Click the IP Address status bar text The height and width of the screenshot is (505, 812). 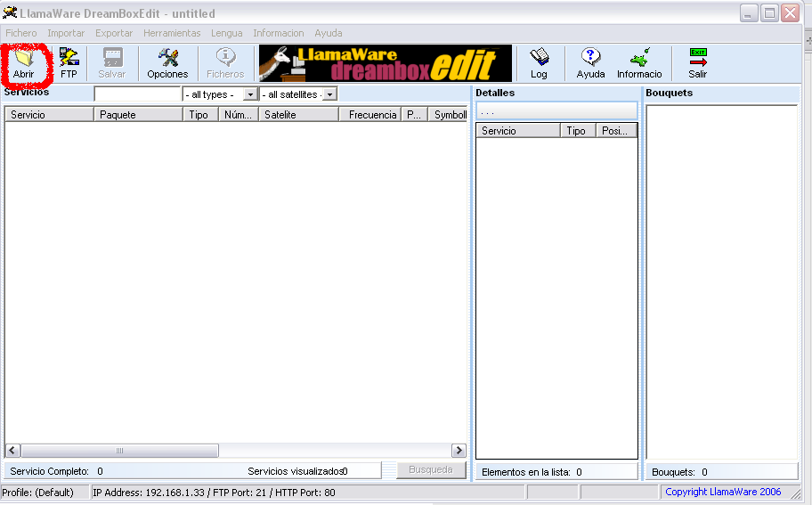214,492
